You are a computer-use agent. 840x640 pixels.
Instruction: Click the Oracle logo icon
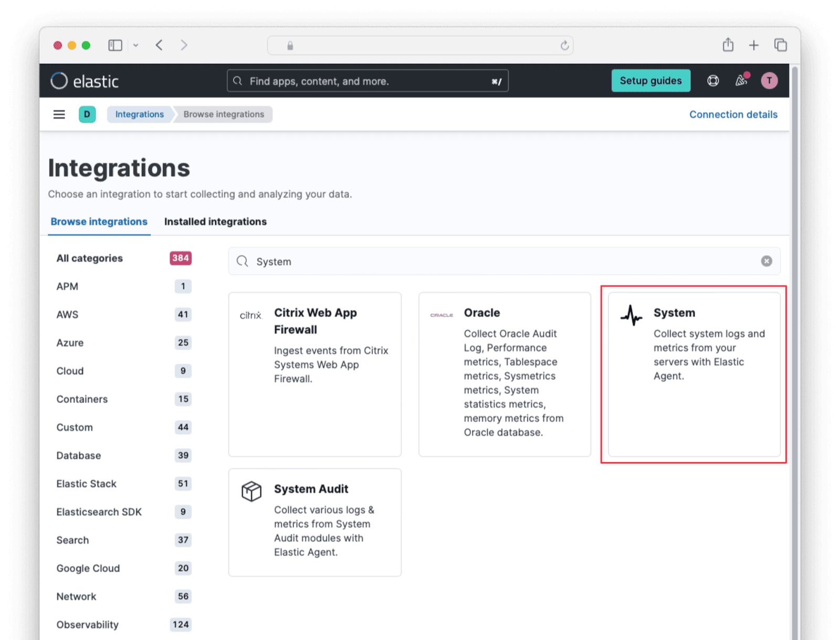coord(442,315)
